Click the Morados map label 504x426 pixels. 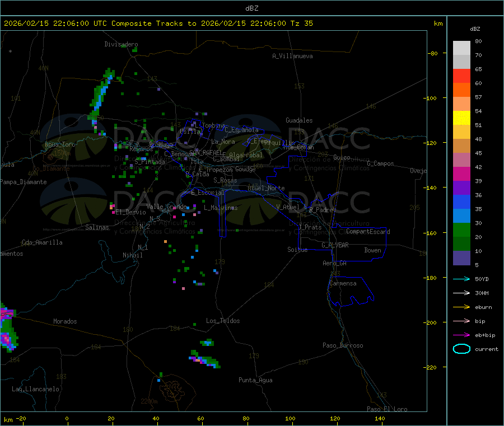65,321
